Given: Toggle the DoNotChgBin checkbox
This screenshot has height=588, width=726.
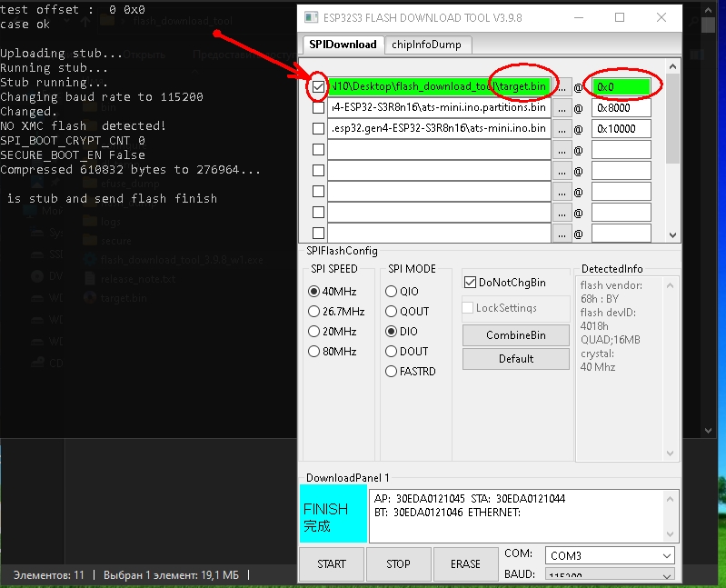Looking at the screenshot, I should pos(470,283).
